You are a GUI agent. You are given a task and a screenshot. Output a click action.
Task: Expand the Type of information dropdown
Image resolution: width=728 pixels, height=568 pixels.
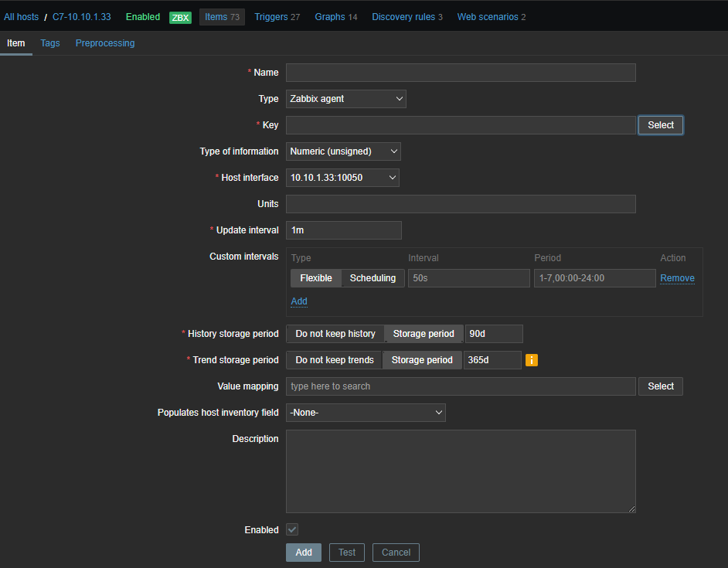[343, 151]
